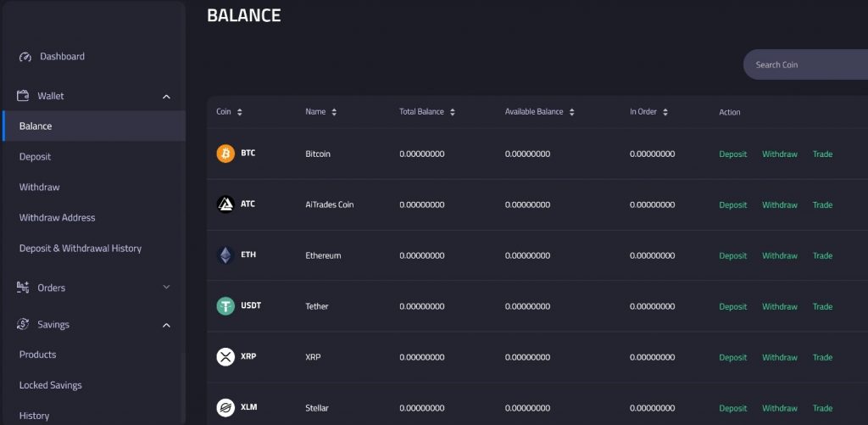This screenshot has width=868, height=425.
Task: Expand the Orders section chevron
Action: pyautogui.click(x=166, y=288)
